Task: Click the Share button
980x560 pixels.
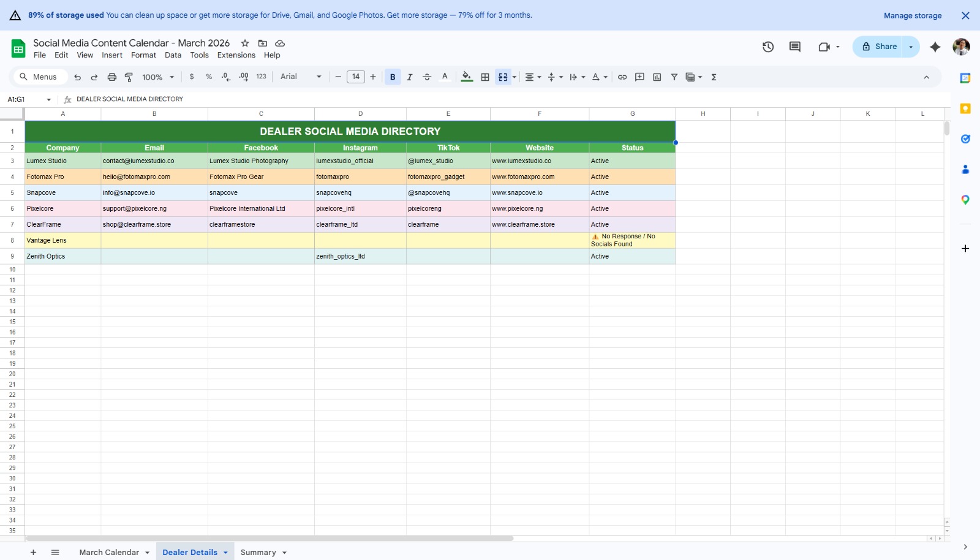Action: tap(879, 47)
